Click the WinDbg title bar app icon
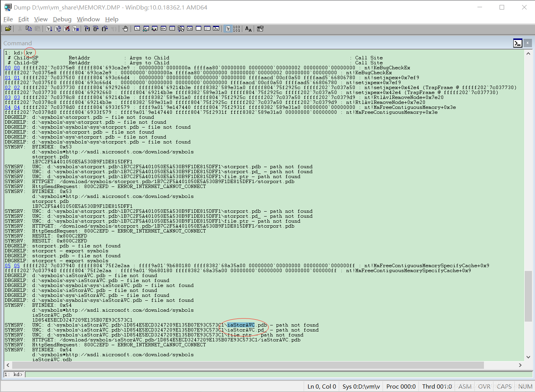The image size is (535, 392). [x=8, y=7]
